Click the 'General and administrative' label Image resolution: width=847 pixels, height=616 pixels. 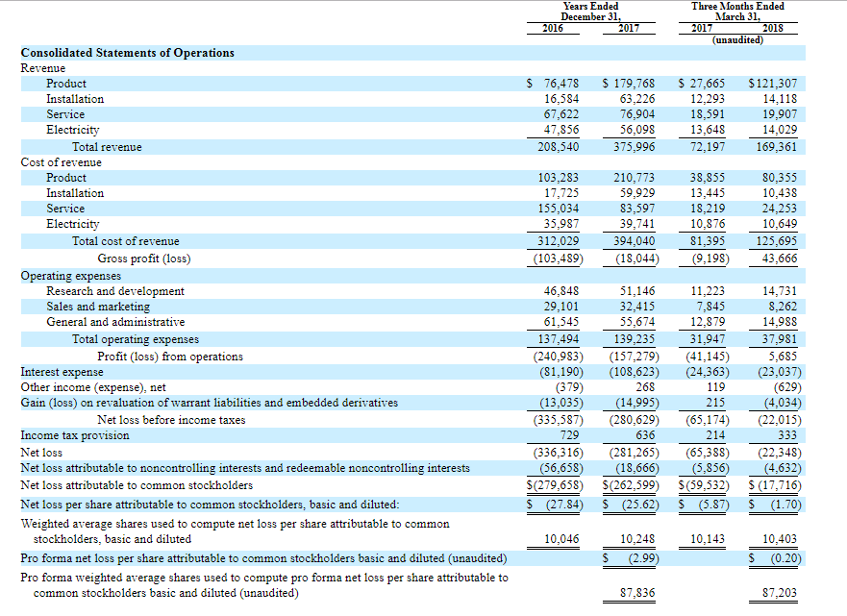click(x=115, y=322)
